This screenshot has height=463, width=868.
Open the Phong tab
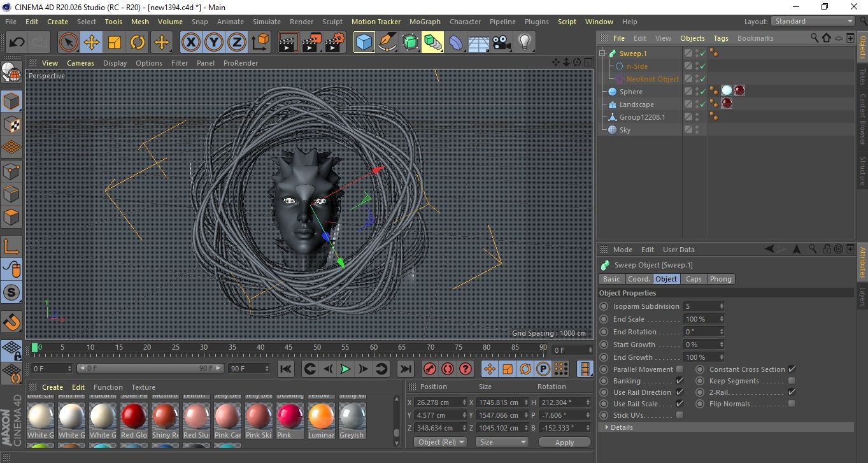pos(720,279)
